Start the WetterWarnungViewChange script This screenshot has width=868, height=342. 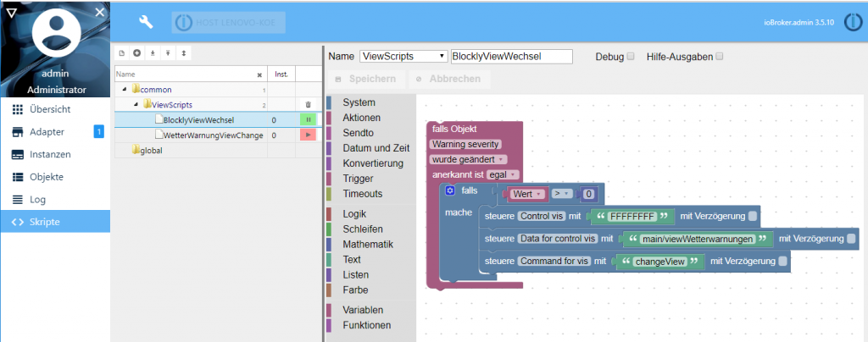(x=308, y=135)
